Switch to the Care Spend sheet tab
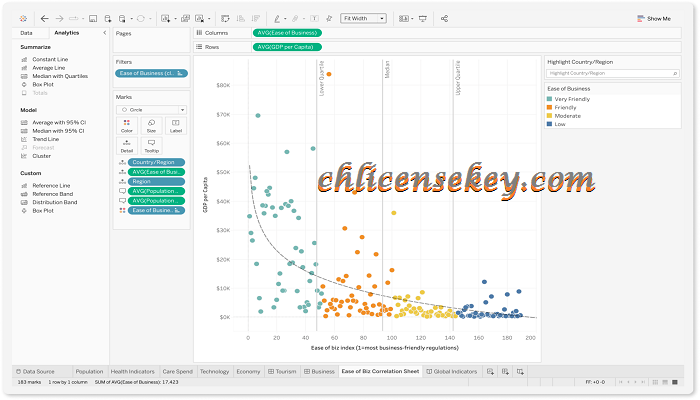The image size is (700, 400). click(178, 371)
